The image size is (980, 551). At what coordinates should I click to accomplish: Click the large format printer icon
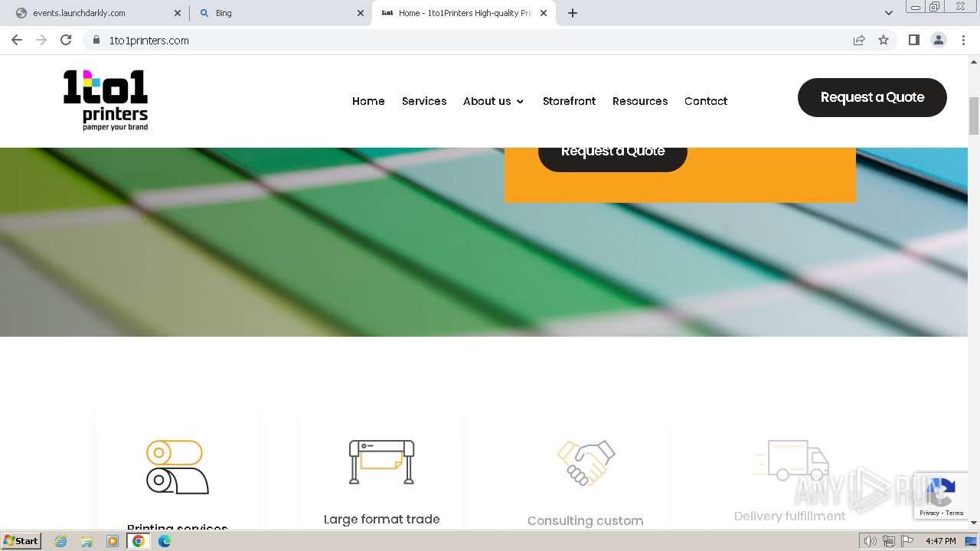coord(381,461)
